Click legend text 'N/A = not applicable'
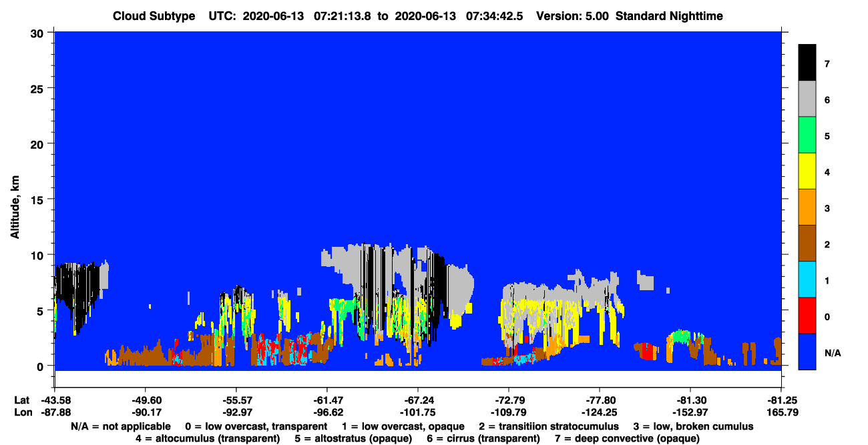Image resolution: width=868 pixels, height=445 pixels. point(120,426)
